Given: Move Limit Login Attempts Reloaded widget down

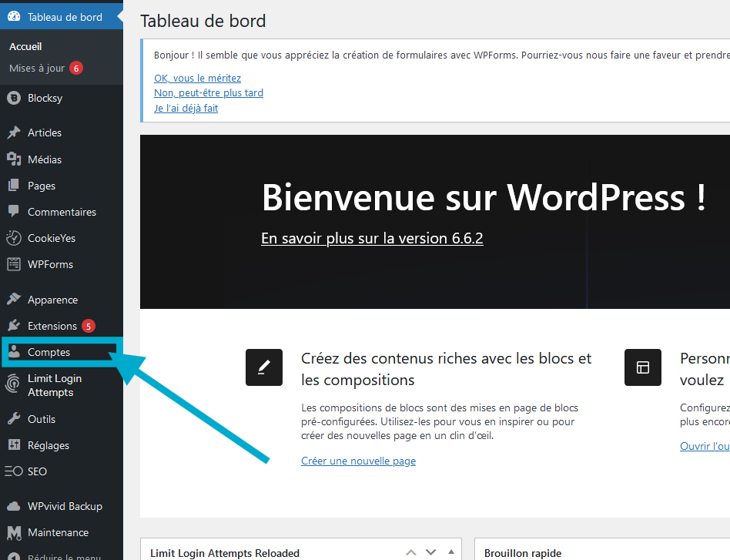Looking at the screenshot, I should (x=430, y=552).
